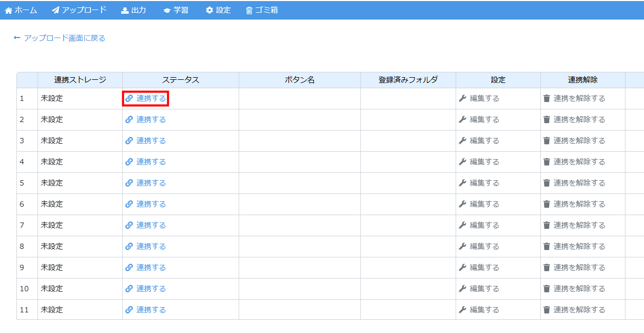Click chain link icon in row 9

click(129, 267)
